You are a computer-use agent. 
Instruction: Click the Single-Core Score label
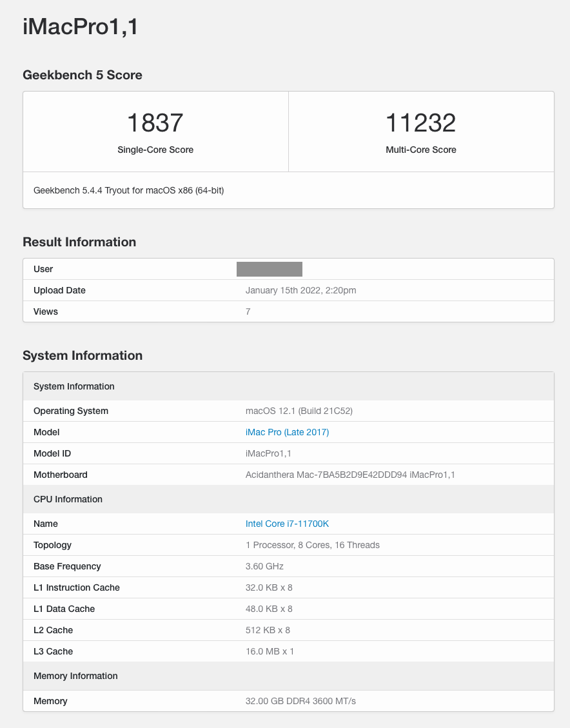[x=155, y=150]
